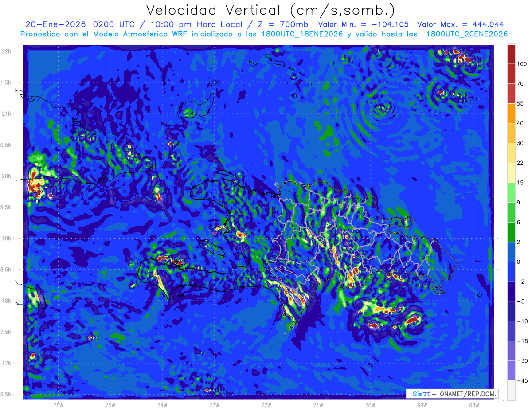Click the '19N' latitude label
This screenshot has width=532, height=411.
pyautogui.click(x=8, y=239)
